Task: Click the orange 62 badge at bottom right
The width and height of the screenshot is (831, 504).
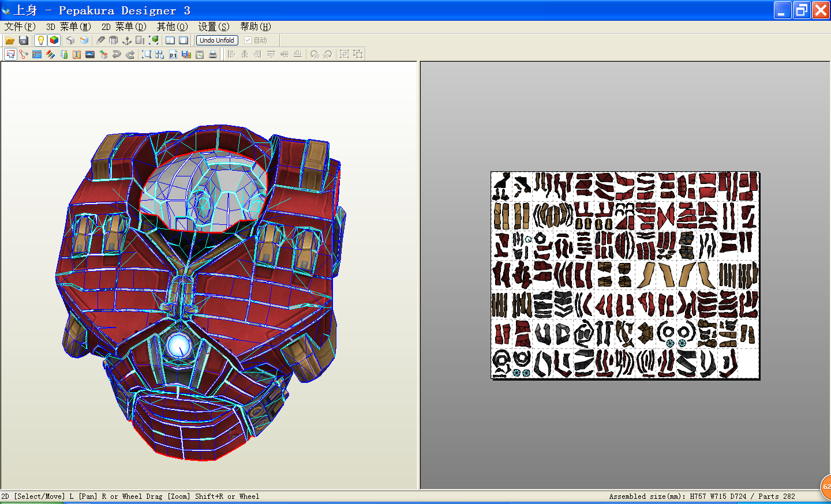Action: click(826, 487)
